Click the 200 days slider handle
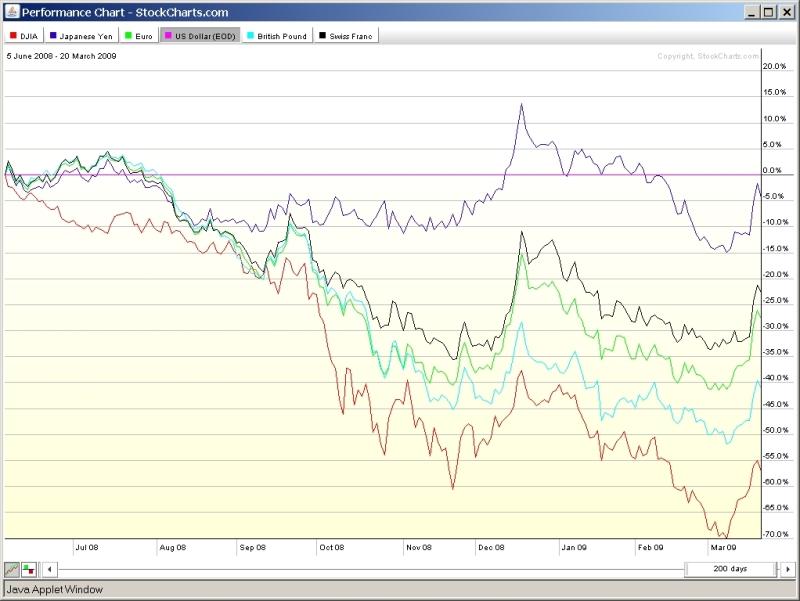Screen dimensions: 800x601 tap(729, 569)
